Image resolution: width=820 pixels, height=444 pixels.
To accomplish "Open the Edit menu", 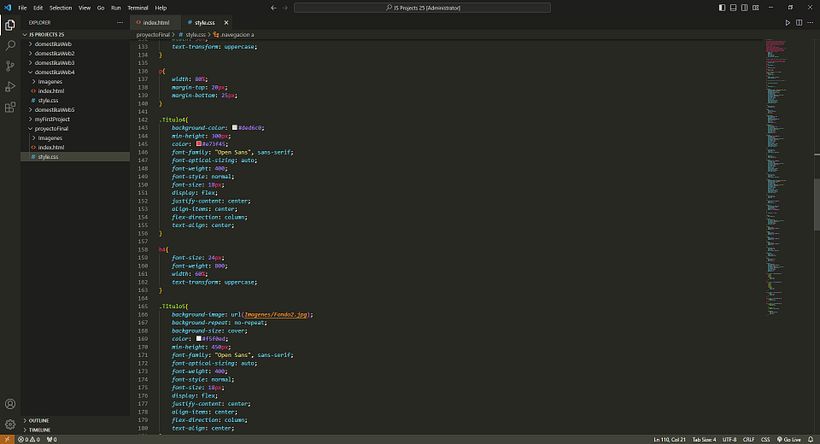I will tap(38, 8).
